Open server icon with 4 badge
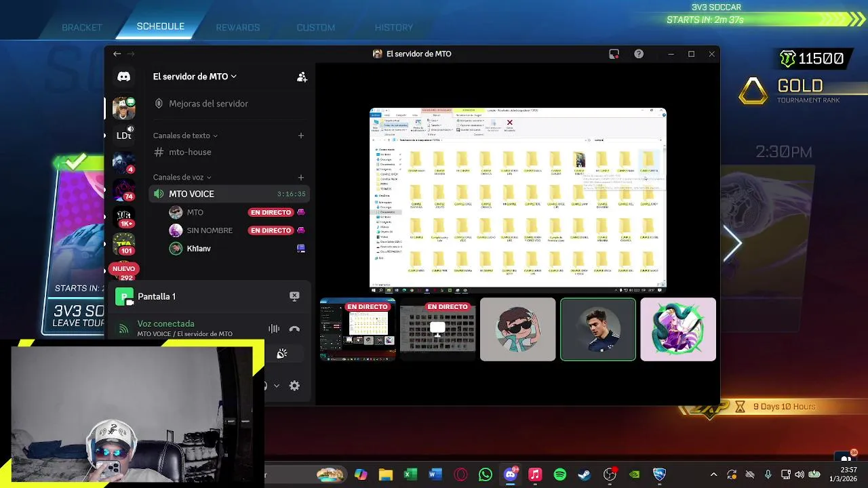The image size is (868, 488). (x=123, y=163)
